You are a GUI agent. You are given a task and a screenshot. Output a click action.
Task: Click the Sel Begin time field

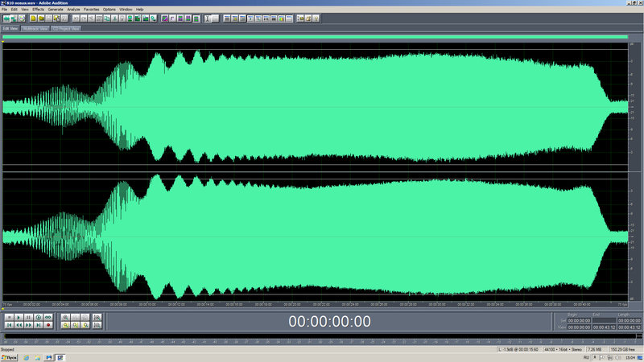(579, 320)
